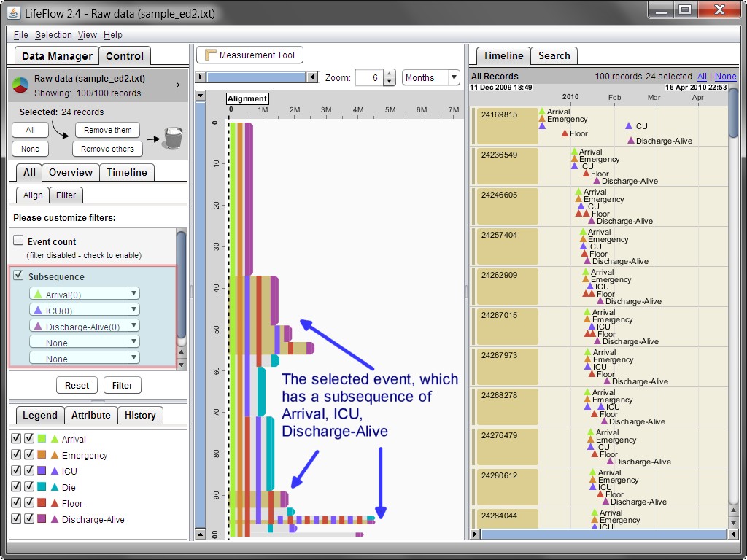Click the Arrival triangle in record 24169815
747x560 pixels.
pyautogui.click(x=542, y=112)
